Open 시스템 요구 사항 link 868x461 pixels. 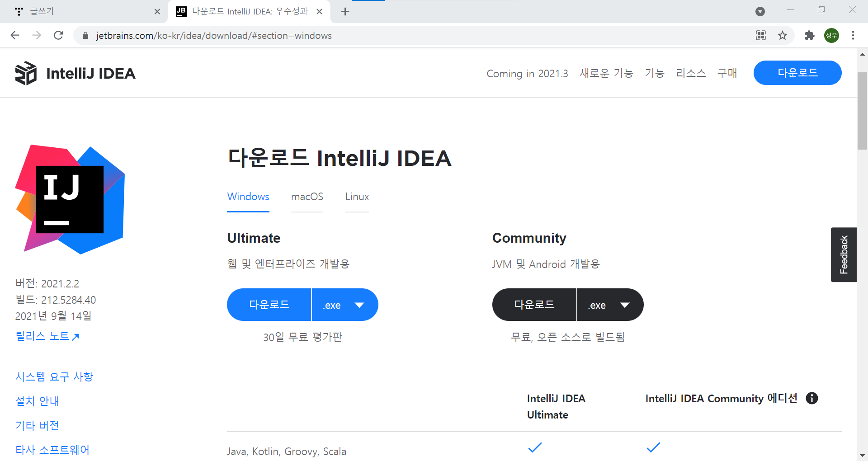pos(54,376)
